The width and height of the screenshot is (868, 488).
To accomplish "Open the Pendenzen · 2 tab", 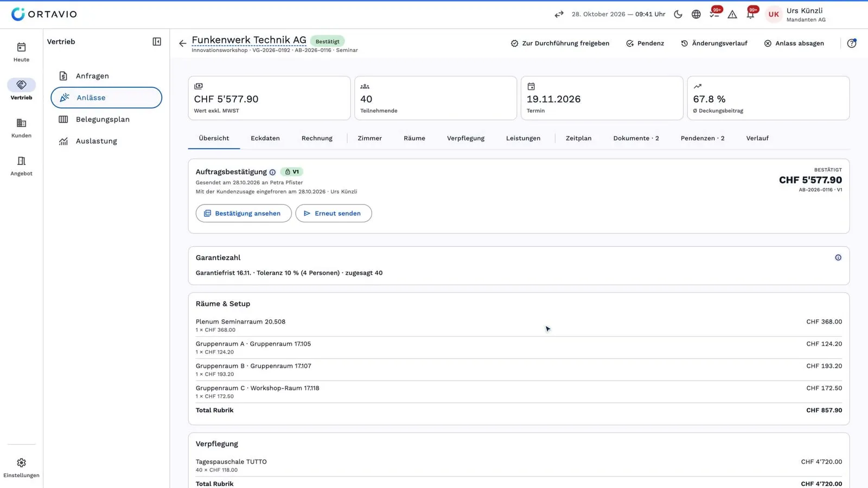I will 703,138.
